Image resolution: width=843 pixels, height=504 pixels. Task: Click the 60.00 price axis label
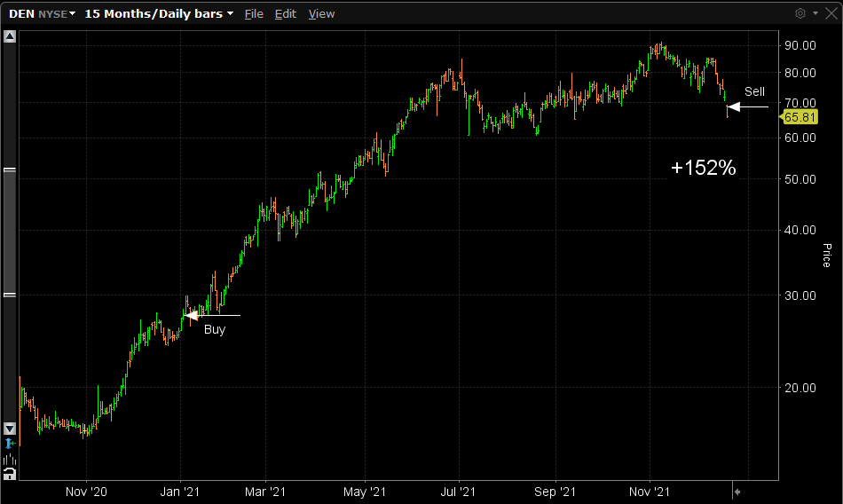[800, 138]
